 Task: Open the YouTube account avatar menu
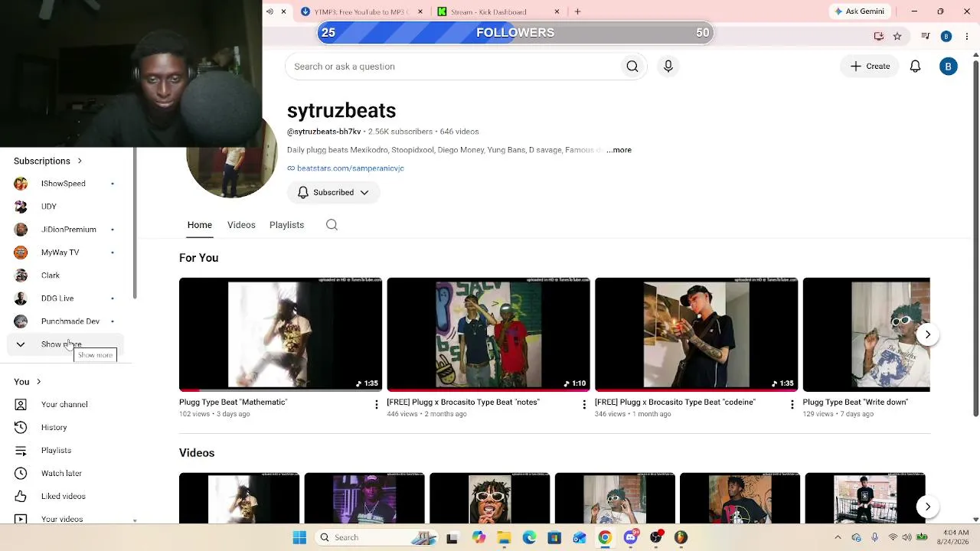pos(948,67)
